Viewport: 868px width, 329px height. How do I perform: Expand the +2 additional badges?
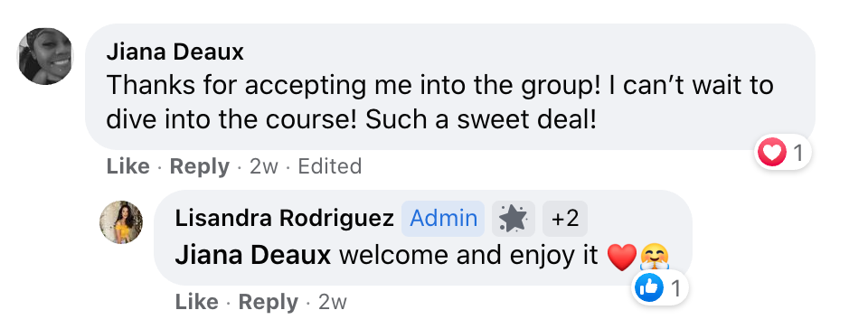click(x=565, y=219)
